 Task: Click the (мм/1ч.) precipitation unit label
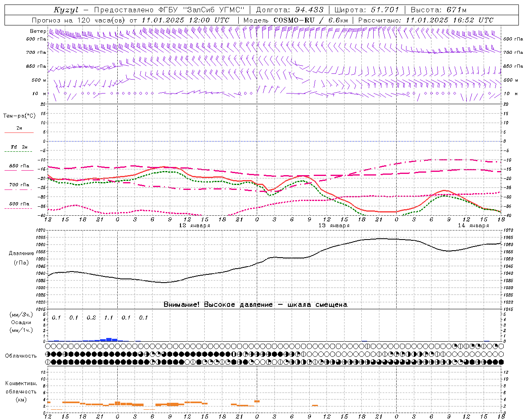point(21,330)
